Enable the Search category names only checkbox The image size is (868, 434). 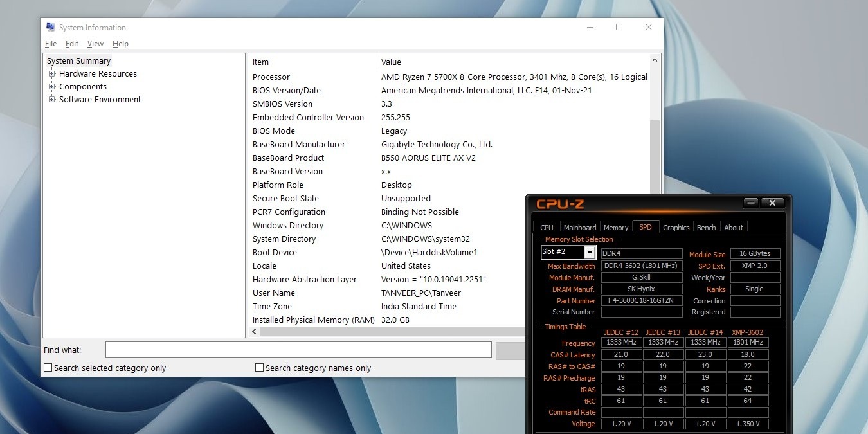click(x=260, y=367)
